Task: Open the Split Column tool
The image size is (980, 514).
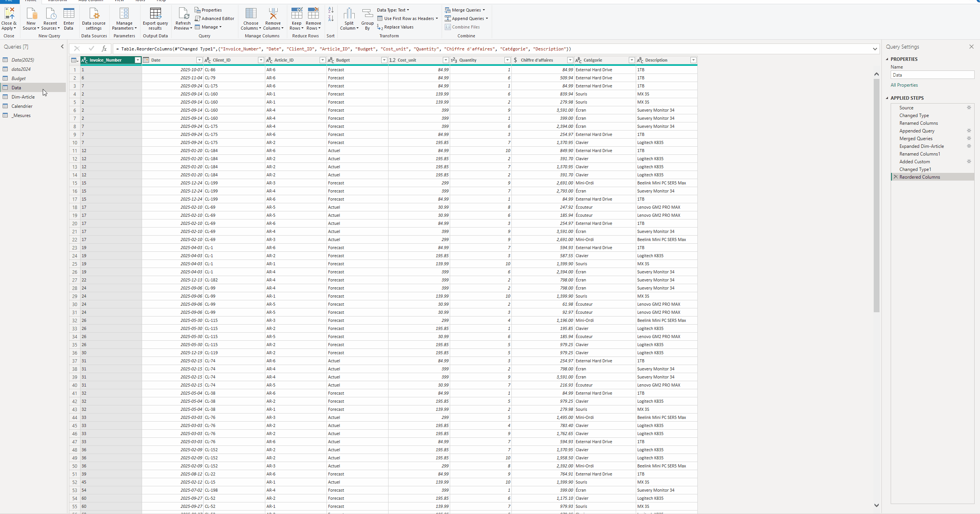Action: point(349,19)
